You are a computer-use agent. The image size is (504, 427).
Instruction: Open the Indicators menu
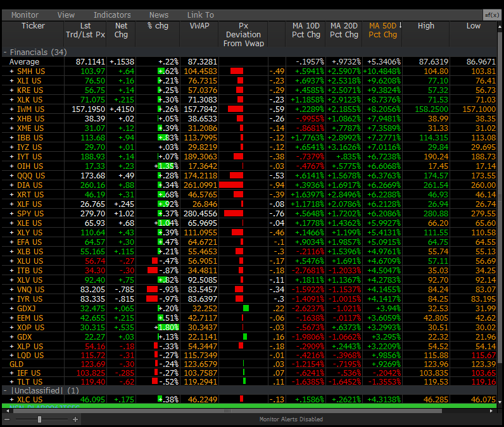click(x=112, y=15)
